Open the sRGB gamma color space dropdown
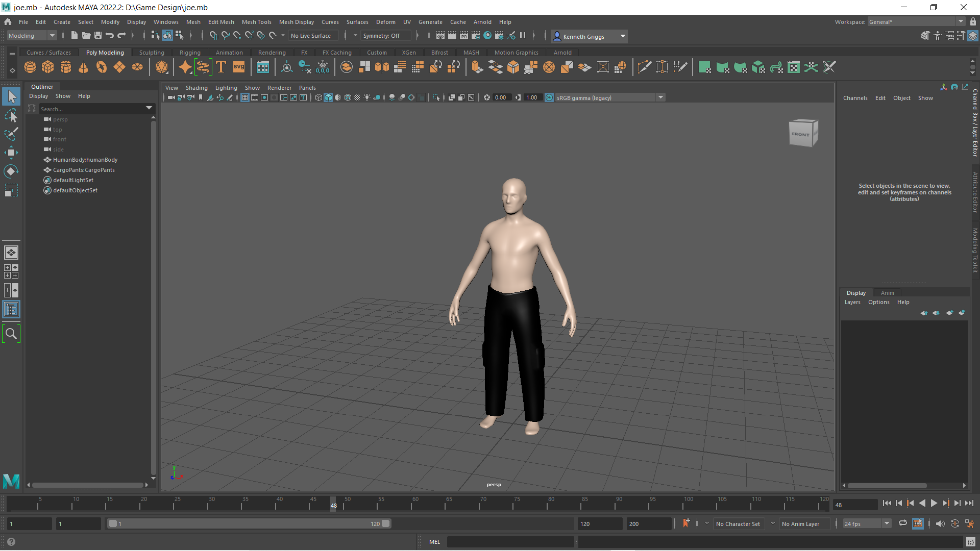Screen dimensions: 980x551 [x=660, y=97]
